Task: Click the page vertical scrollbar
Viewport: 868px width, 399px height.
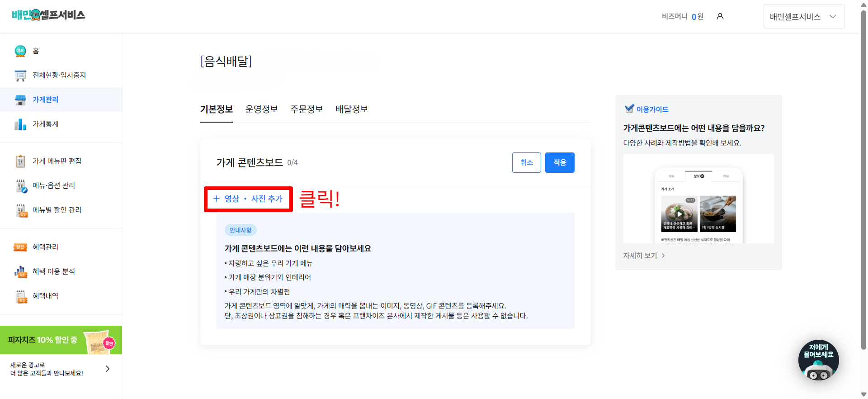Action: [863, 181]
